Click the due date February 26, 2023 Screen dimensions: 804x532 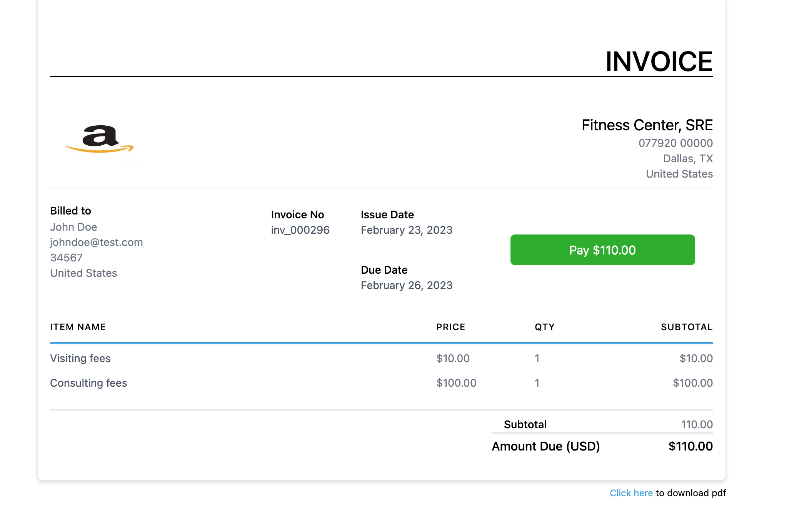click(x=406, y=285)
